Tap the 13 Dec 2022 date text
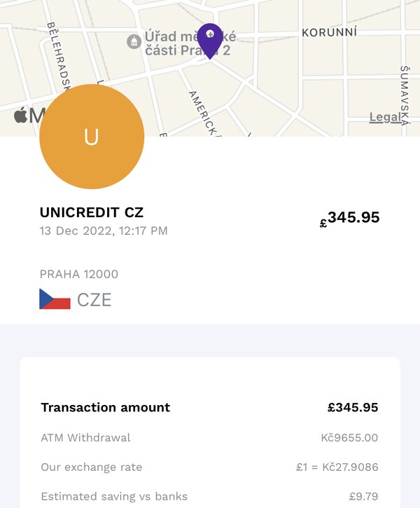 click(x=104, y=231)
